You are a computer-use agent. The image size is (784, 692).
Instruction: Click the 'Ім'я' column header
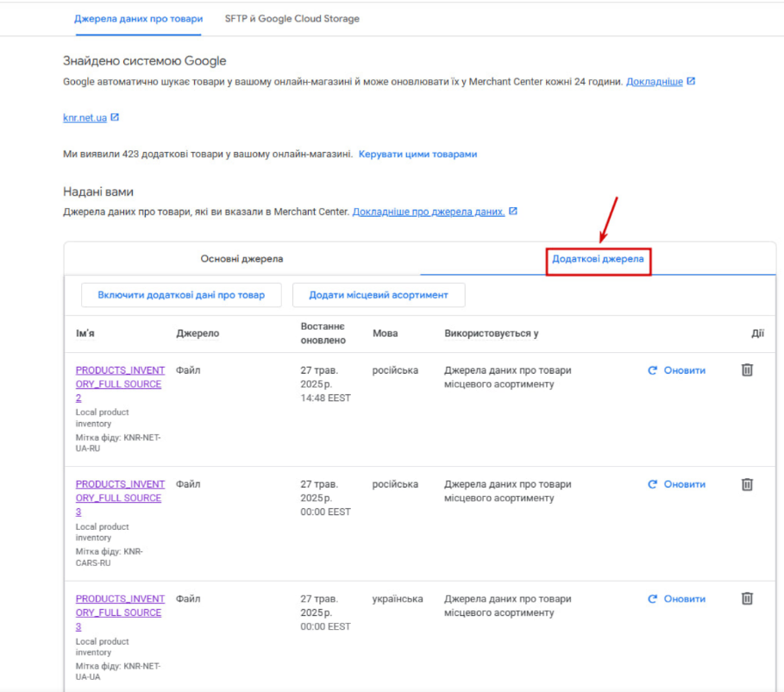point(85,333)
